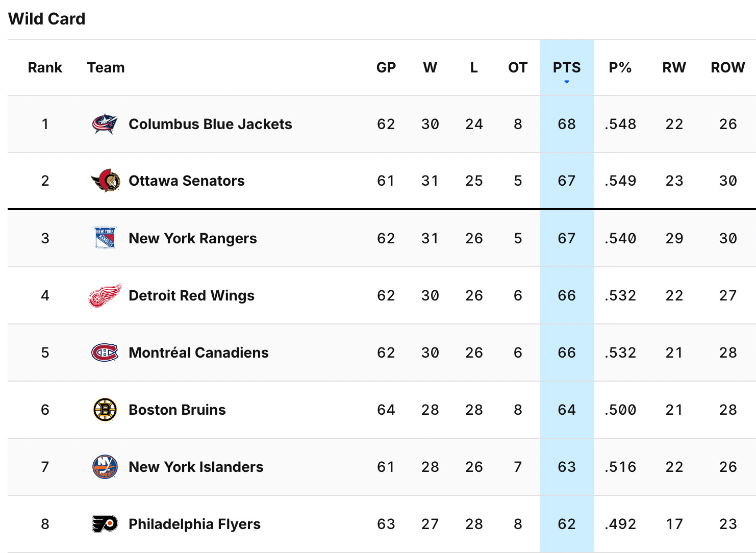Click the Montréal Canadiens logo
Viewport: 756px width, 553px height.
(x=105, y=353)
